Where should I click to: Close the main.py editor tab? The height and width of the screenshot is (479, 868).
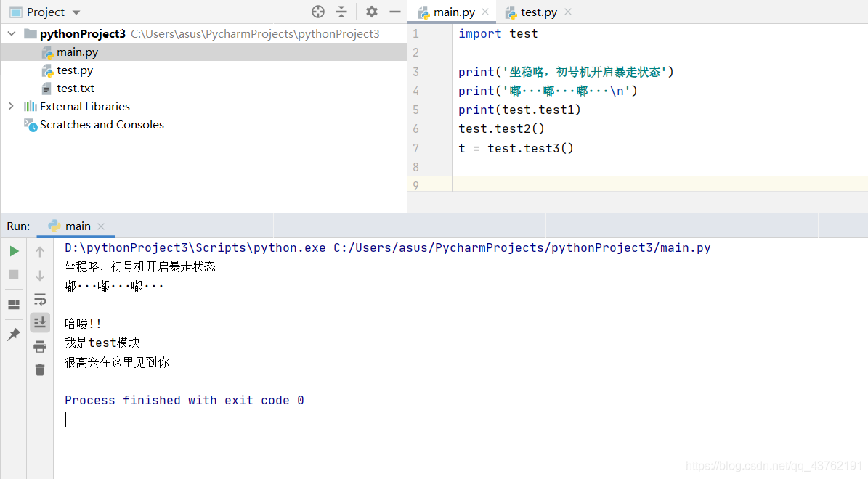[x=485, y=12]
